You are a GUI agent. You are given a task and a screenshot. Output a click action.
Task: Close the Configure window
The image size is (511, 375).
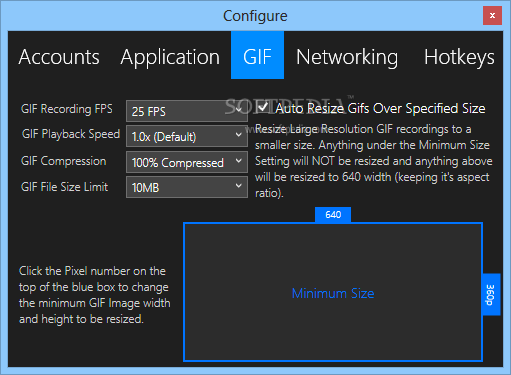(492, 15)
